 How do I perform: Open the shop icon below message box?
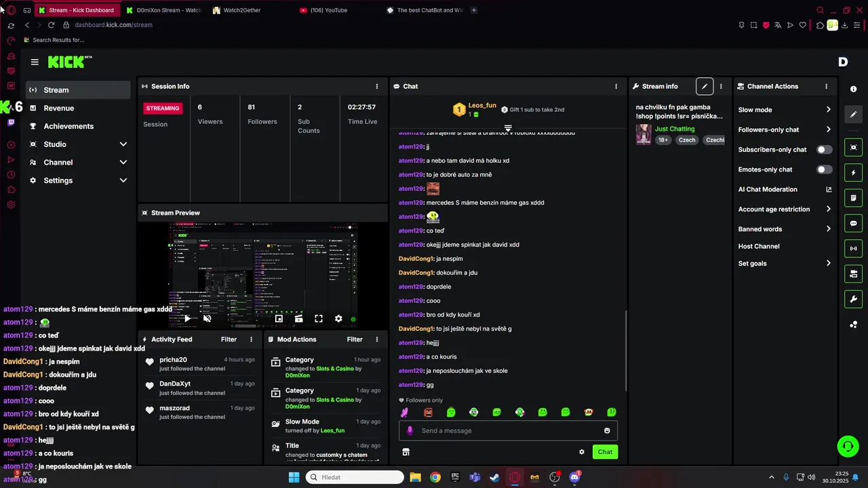click(406, 452)
